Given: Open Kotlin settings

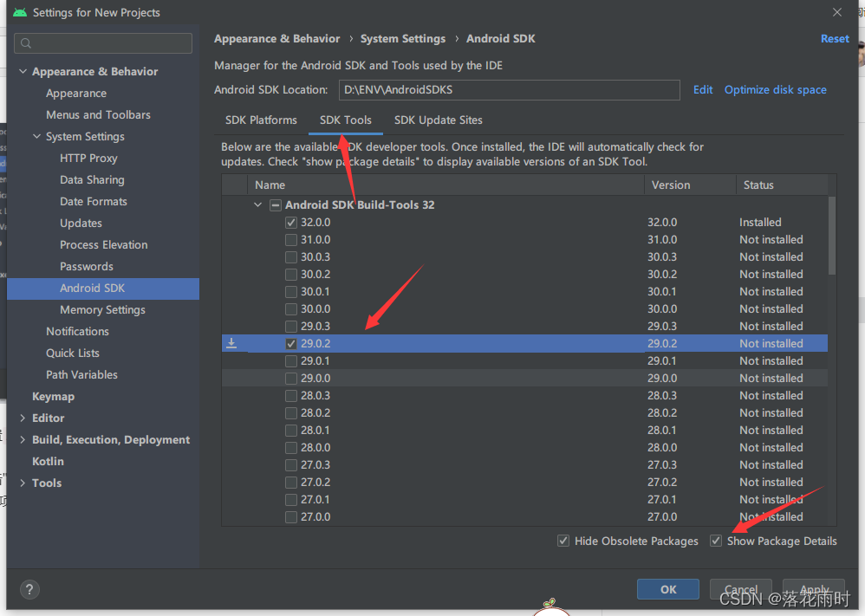Looking at the screenshot, I should tap(48, 462).
